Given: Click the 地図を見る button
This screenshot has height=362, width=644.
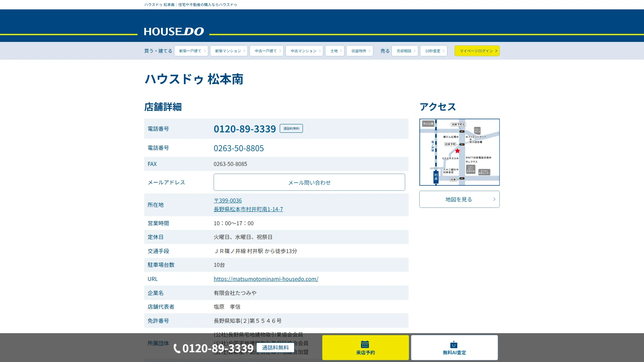Looking at the screenshot, I should [460, 199].
